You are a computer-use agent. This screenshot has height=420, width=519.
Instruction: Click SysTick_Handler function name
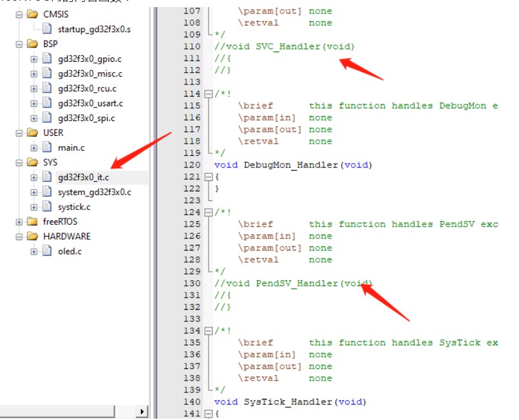288,402
